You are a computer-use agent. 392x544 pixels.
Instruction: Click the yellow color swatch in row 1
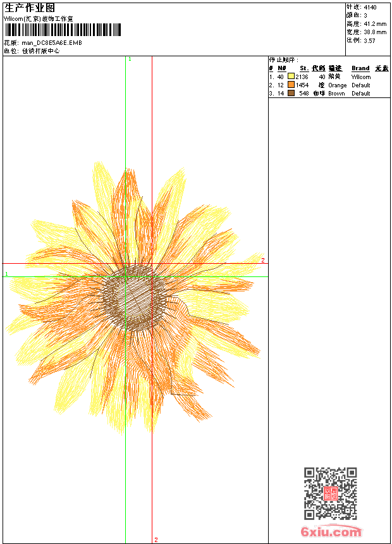tap(291, 77)
